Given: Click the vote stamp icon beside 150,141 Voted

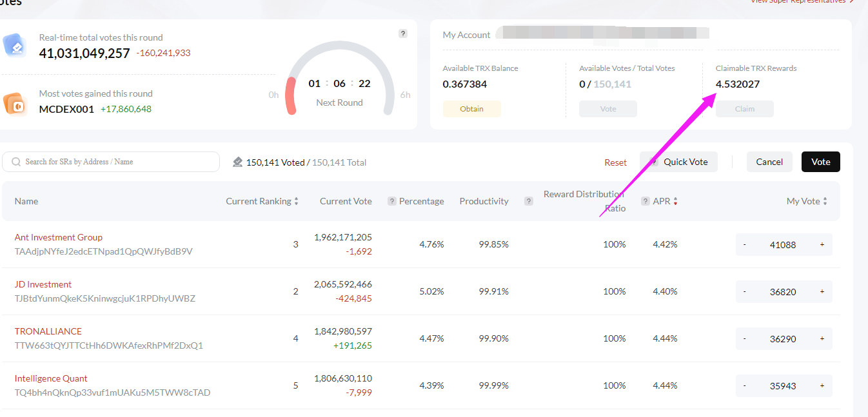Looking at the screenshot, I should pyautogui.click(x=238, y=162).
